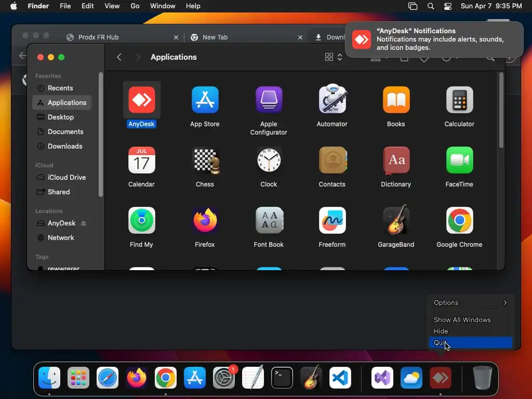Open Finder from the Dock
Viewport: 532px width, 399px height.
pyautogui.click(x=49, y=378)
